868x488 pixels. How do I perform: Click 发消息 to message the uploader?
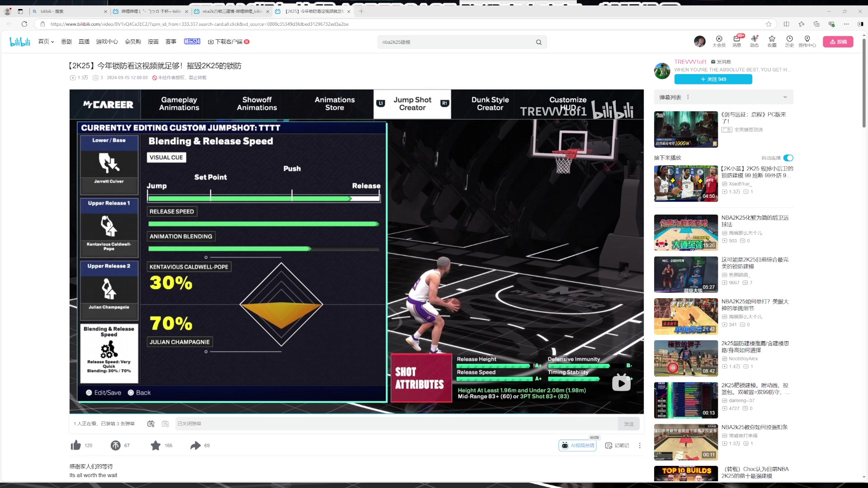[x=721, y=62]
